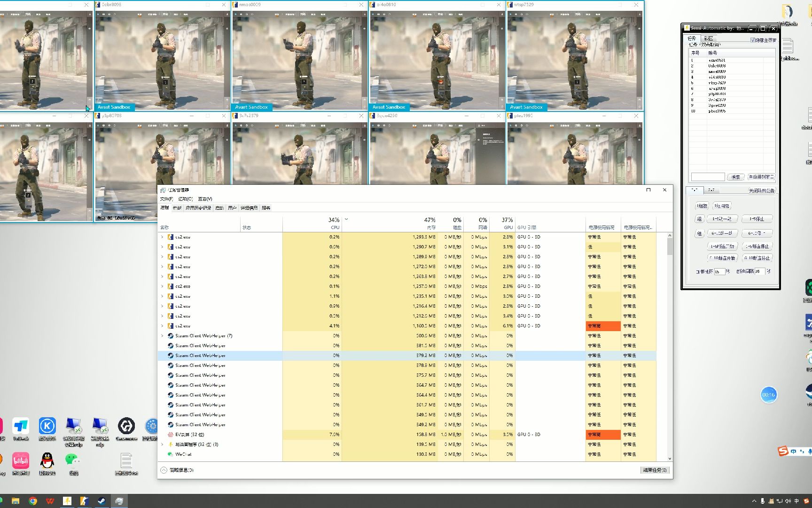
Task: Click the 断连间隔 seconds input field
Action: coord(761,271)
